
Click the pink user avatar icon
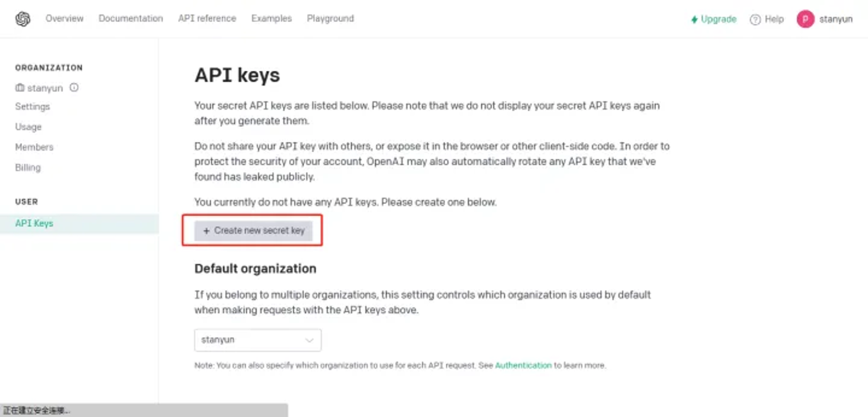click(805, 19)
